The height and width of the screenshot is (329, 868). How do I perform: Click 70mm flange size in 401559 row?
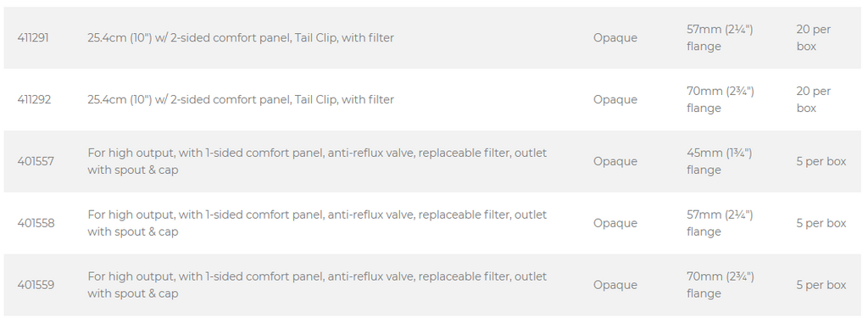tap(721, 285)
